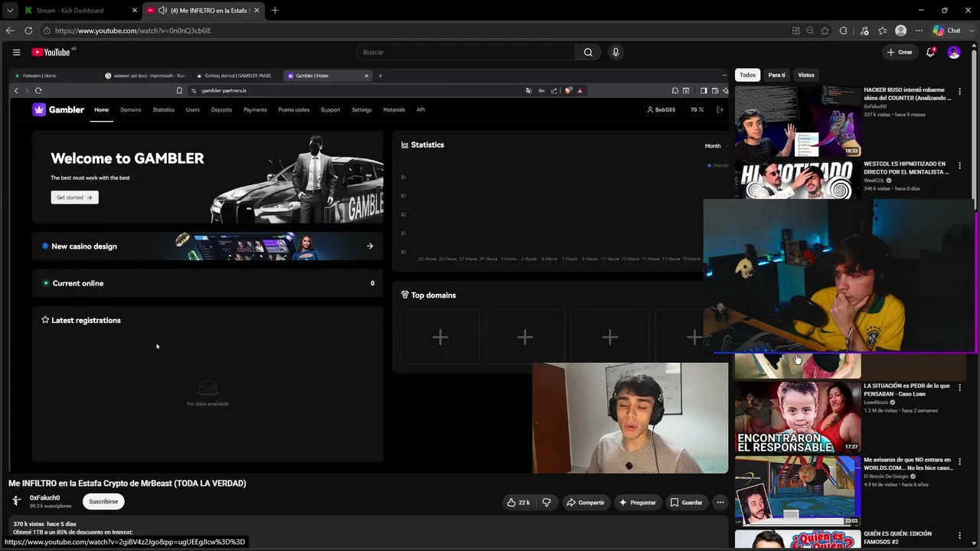Dislike the video
Screen dimensions: 980x551
pyautogui.click(x=547, y=502)
